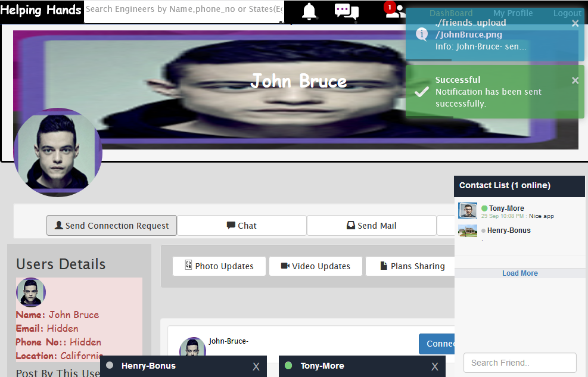Click Tony-More's avatar in contact list
This screenshot has height=377, width=588.
click(x=468, y=211)
